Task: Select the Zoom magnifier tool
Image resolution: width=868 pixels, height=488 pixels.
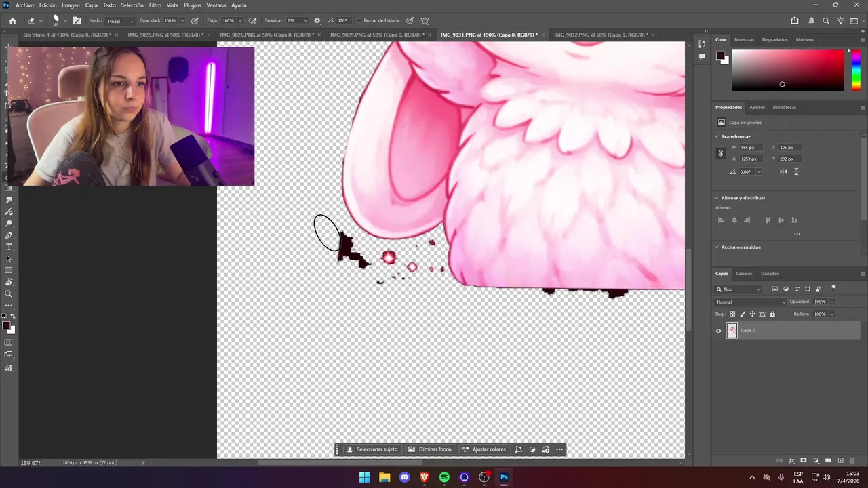Action: (9, 294)
